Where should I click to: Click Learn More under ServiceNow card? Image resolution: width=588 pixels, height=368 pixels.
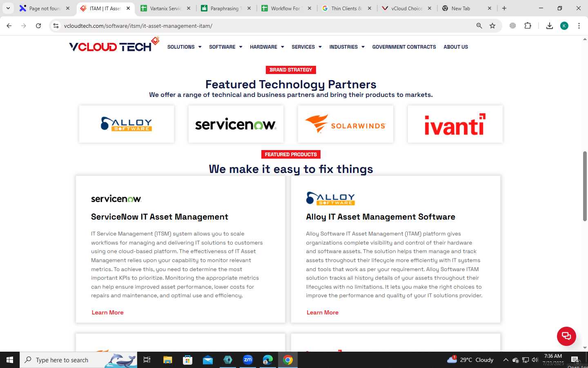pos(107,312)
